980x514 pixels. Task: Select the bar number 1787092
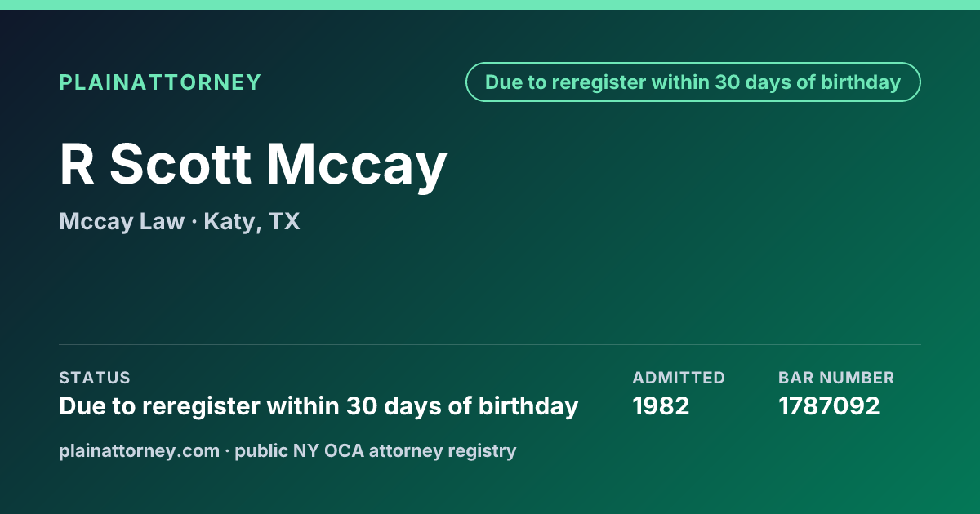[x=829, y=405]
